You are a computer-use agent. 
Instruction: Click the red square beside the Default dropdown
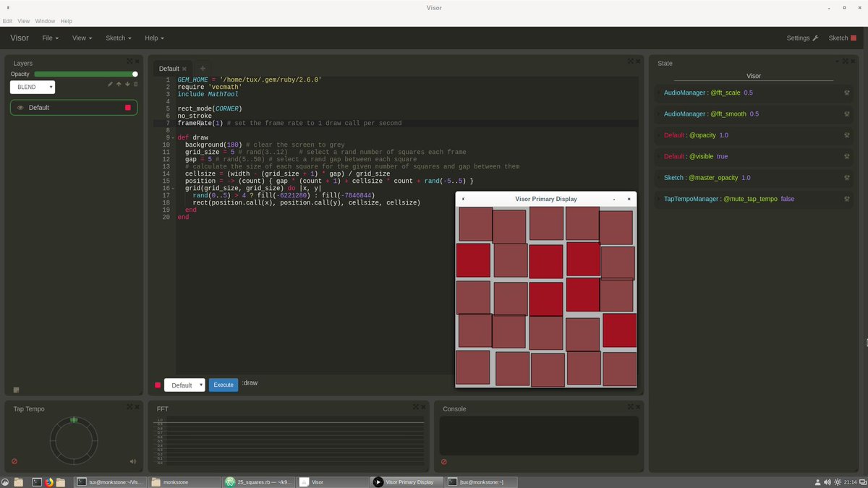(x=158, y=385)
